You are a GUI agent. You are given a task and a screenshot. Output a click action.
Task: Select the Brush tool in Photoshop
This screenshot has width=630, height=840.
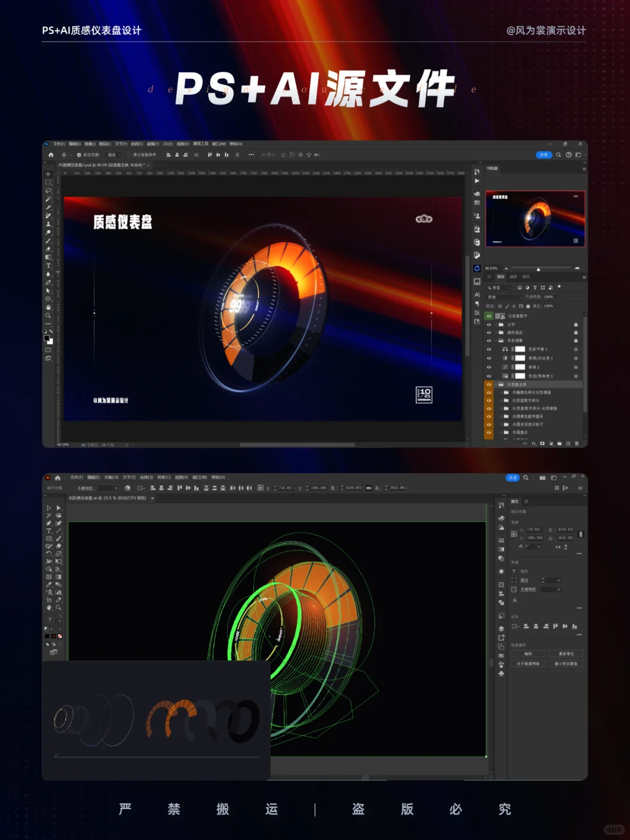pyautogui.click(x=48, y=241)
